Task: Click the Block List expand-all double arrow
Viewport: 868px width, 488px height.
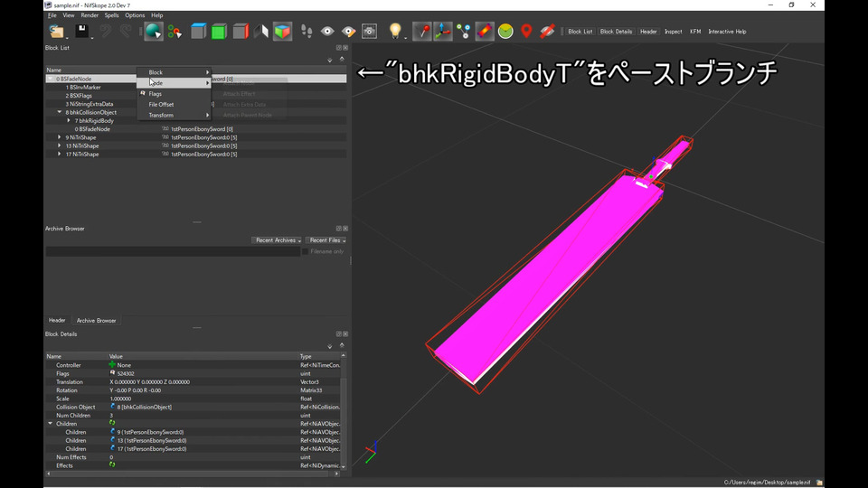Action: click(x=330, y=60)
